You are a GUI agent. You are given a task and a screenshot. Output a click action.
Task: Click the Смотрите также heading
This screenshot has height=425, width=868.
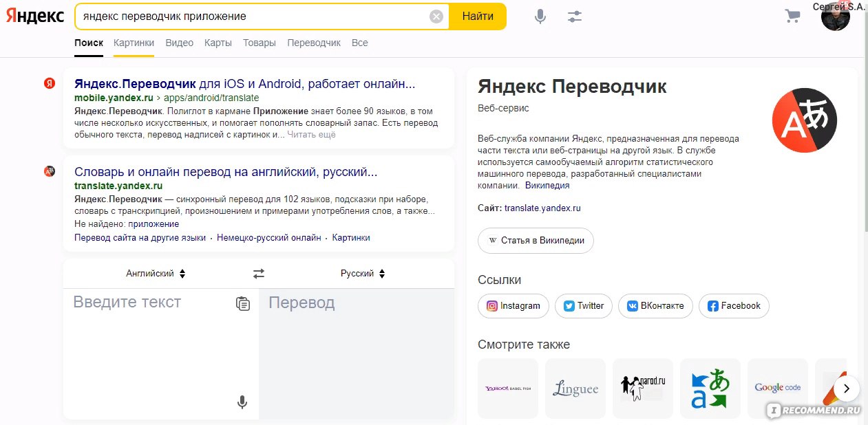tap(524, 345)
